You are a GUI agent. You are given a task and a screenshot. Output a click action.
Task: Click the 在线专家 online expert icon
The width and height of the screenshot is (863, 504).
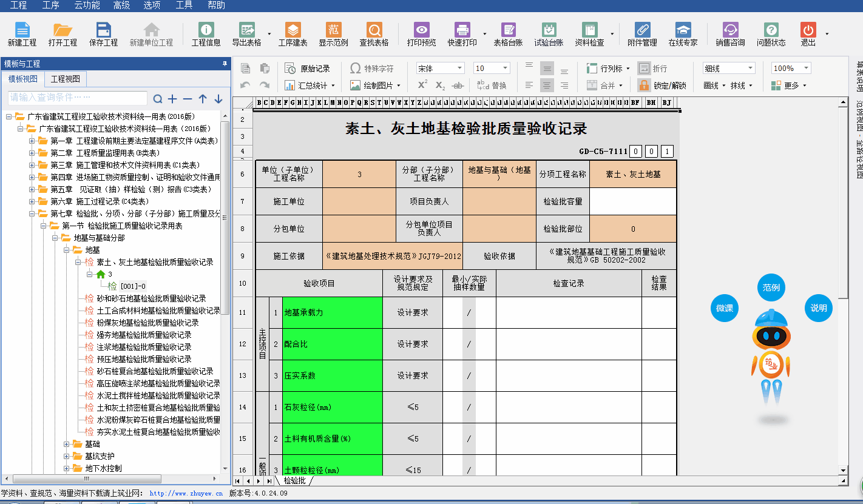683,34
